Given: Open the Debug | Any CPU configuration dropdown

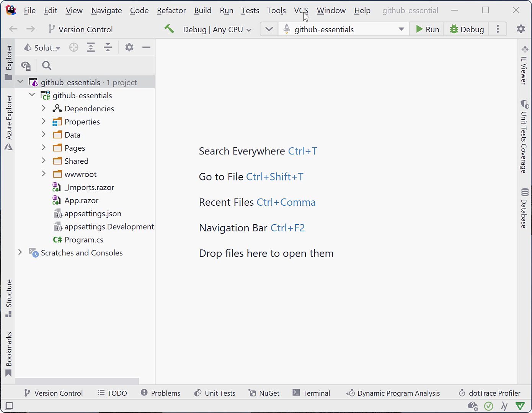Looking at the screenshot, I should 217,29.
